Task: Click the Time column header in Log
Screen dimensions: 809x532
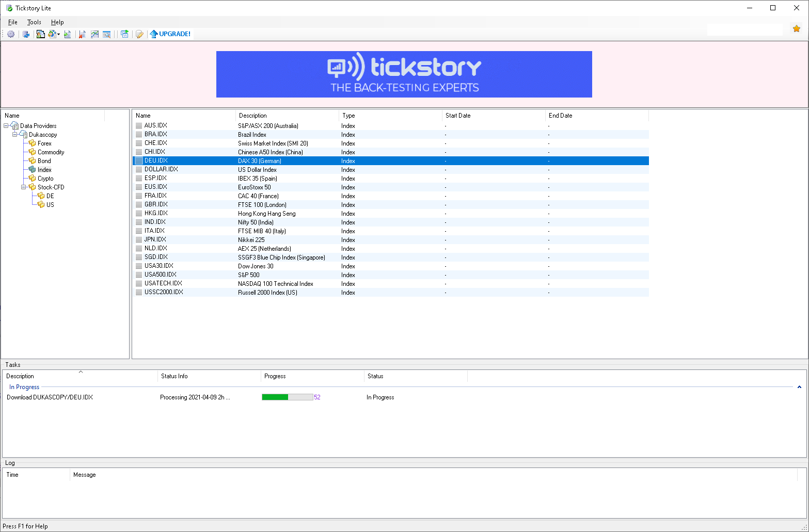Action: pos(37,475)
